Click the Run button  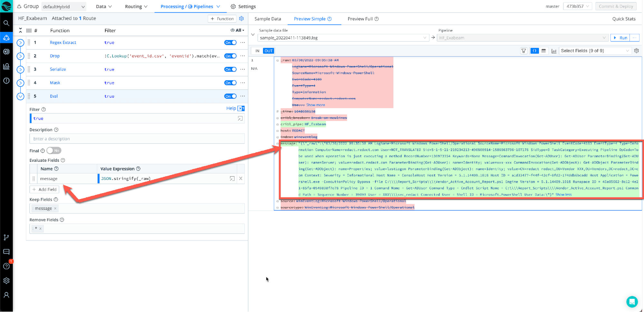click(x=620, y=38)
